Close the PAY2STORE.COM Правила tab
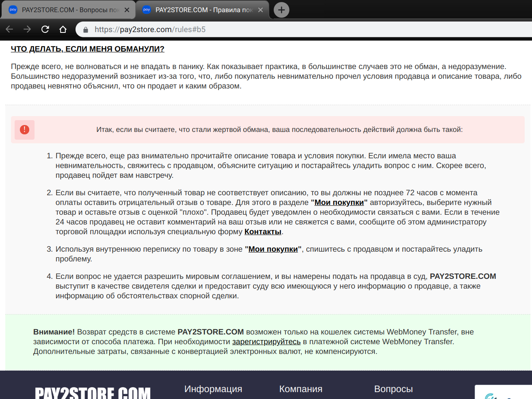 260,10
